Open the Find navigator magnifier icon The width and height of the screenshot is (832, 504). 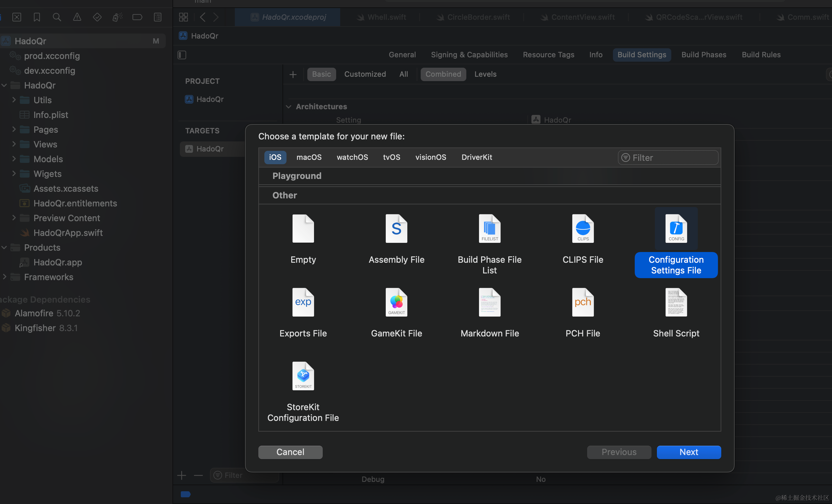pos(57,17)
